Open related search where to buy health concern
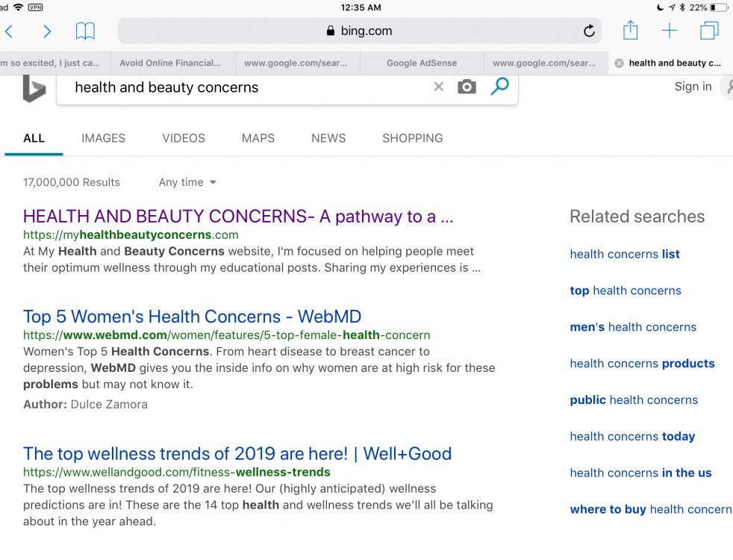Viewport: 733px width, 560px height. pos(651,509)
